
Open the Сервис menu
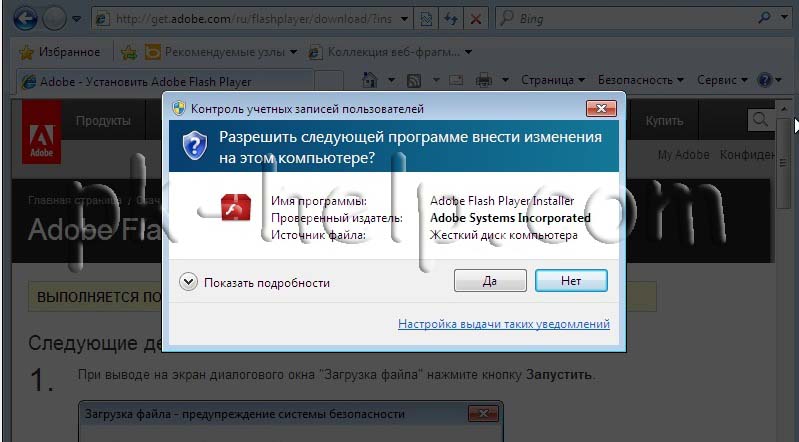coord(722,80)
